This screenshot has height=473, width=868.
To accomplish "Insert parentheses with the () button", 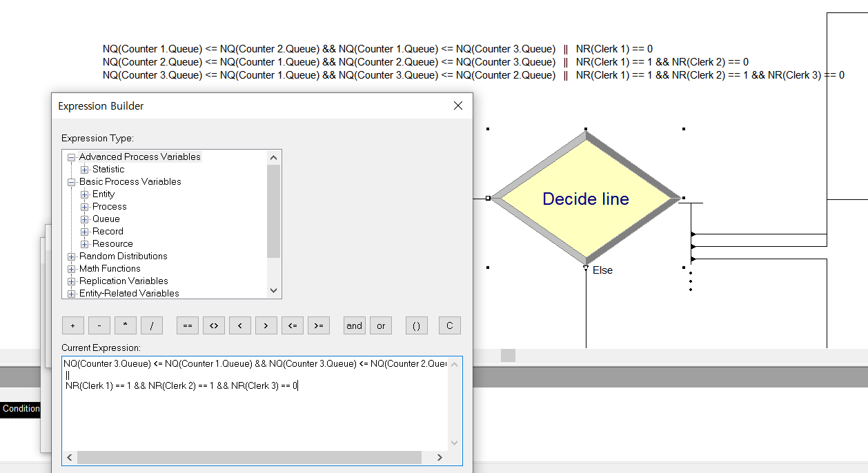I will click(x=416, y=325).
